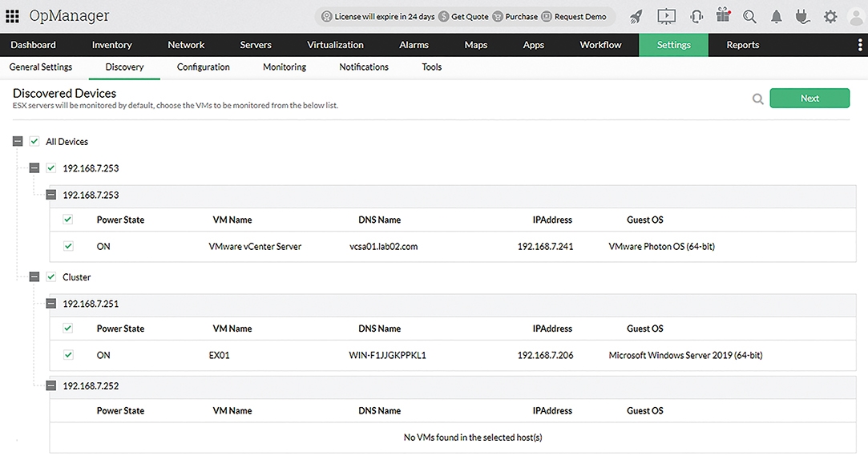Open the user profile avatar
Image resolution: width=868 pixels, height=468 pixels.
coord(856,17)
